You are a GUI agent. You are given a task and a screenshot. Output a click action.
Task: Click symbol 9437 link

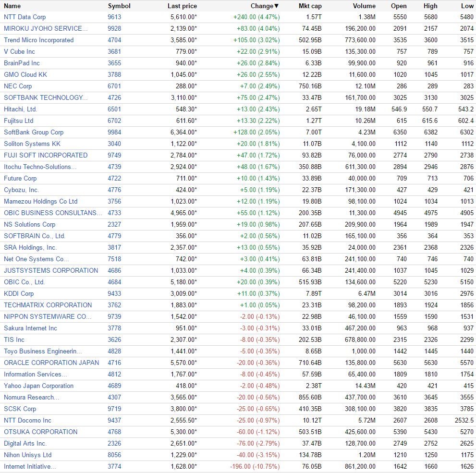point(114,421)
